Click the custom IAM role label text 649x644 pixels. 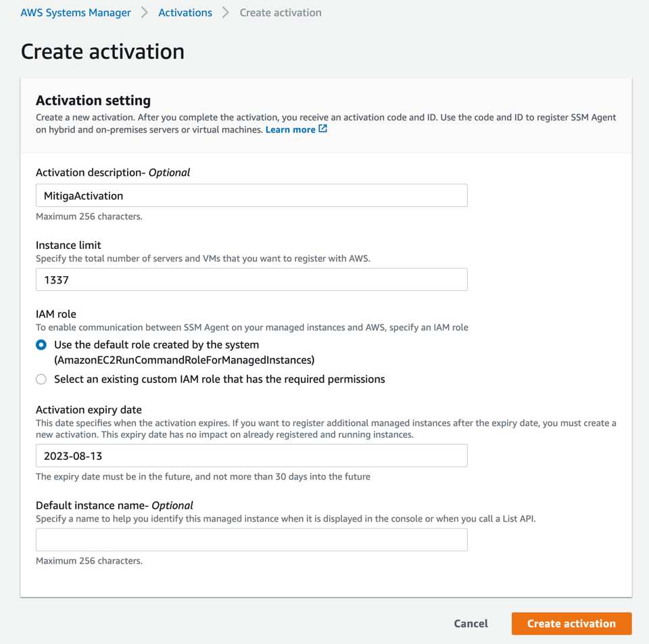pyautogui.click(x=219, y=379)
